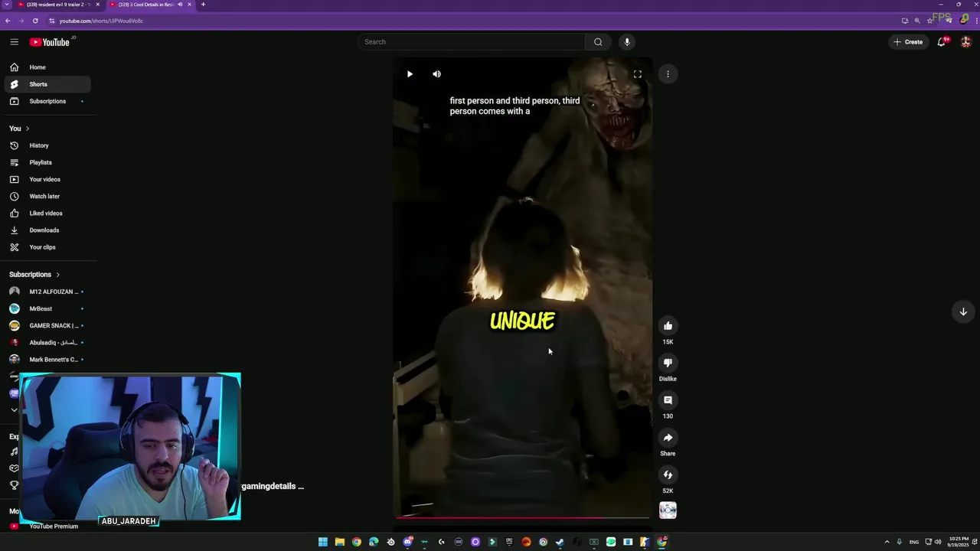Image resolution: width=980 pixels, height=551 pixels.
Task: Open the ENG language indicator in taskbar
Action: point(914,542)
